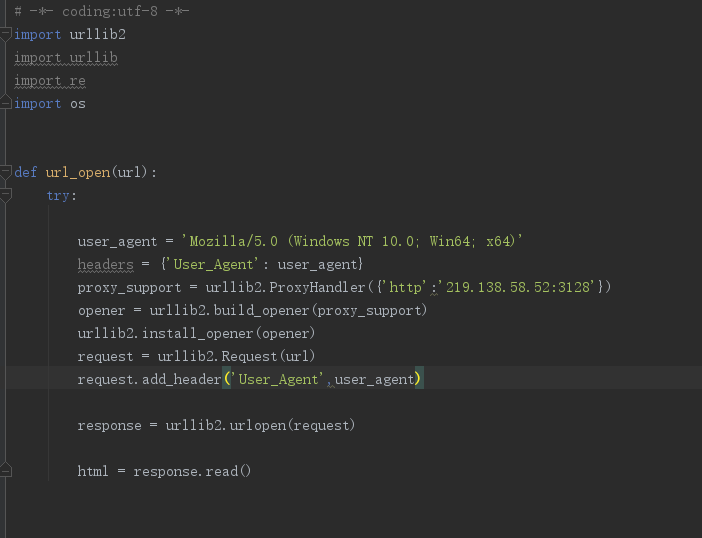Click build_opener method call
The height and width of the screenshot is (538, 702).
264,310
